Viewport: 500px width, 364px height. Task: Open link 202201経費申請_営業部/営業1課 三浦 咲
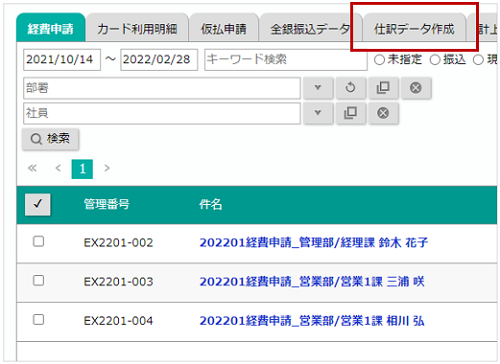pos(312,282)
